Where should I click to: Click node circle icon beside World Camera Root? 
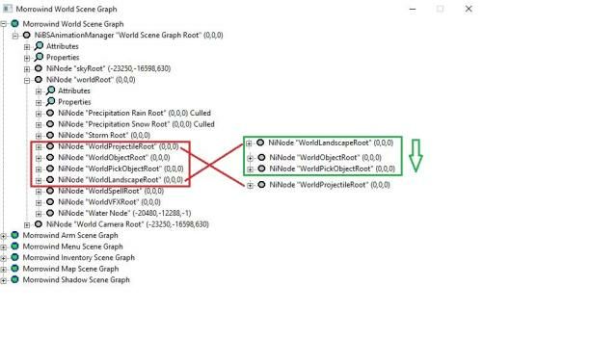(39, 224)
